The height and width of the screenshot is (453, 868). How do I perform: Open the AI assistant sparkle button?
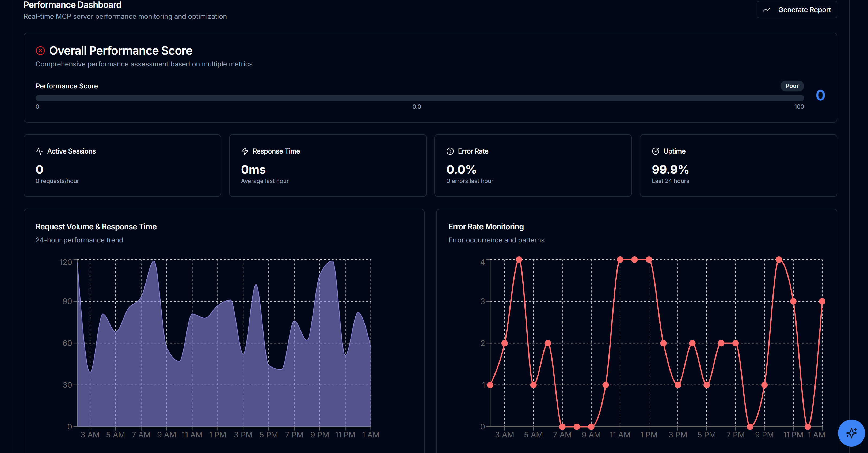coord(851,433)
